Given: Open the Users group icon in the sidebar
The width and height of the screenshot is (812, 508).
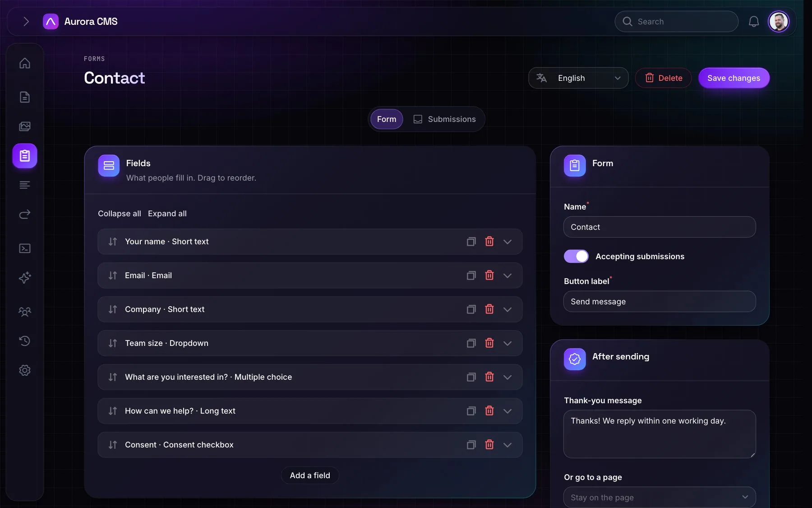Looking at the screenshot, I should 25,312.
